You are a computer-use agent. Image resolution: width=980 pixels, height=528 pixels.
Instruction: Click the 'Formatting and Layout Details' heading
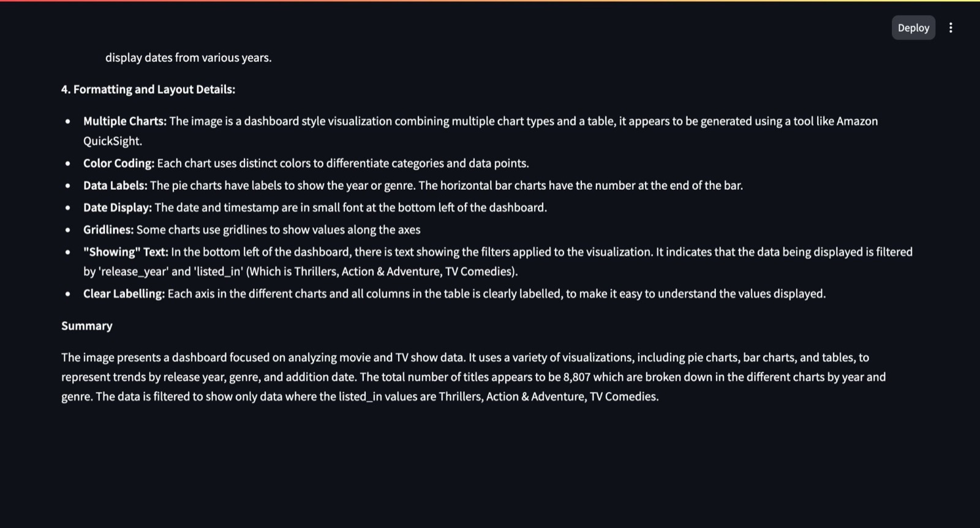click(x=148, y=89)
